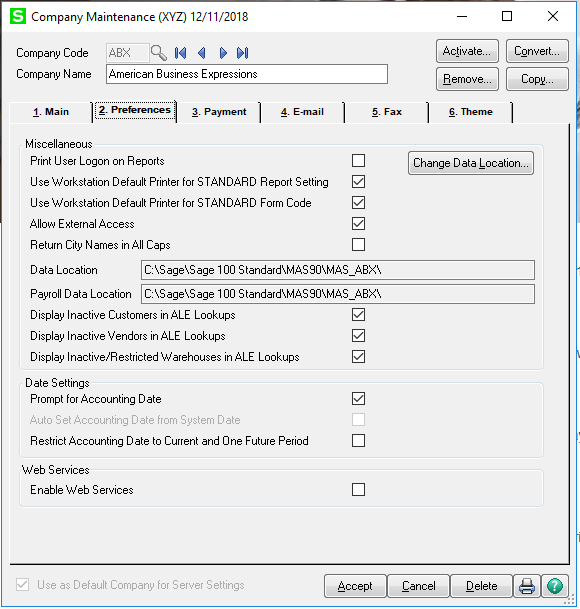Uncheck Workstation Default Printer for STANDARD Form Code

358,202
